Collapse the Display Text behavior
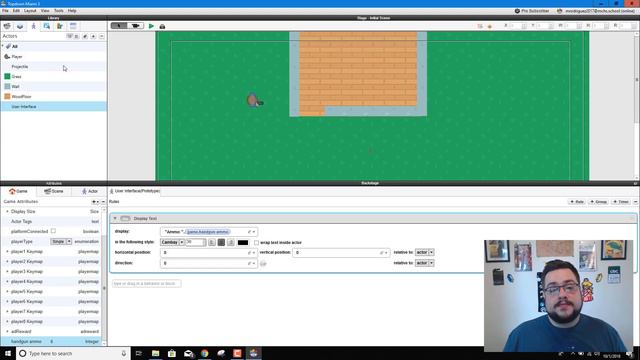The image size is (640, 360). point(115,218)
